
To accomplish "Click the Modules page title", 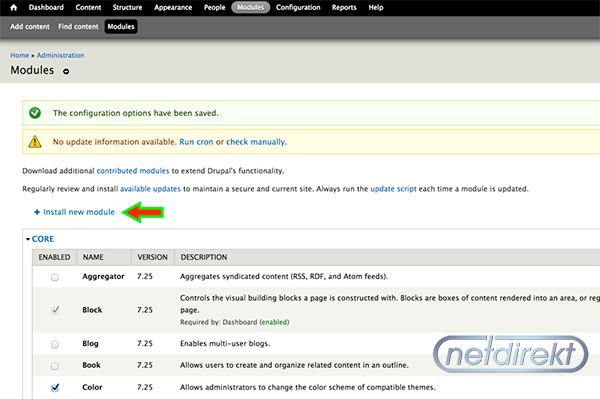I will coord(32,70).
